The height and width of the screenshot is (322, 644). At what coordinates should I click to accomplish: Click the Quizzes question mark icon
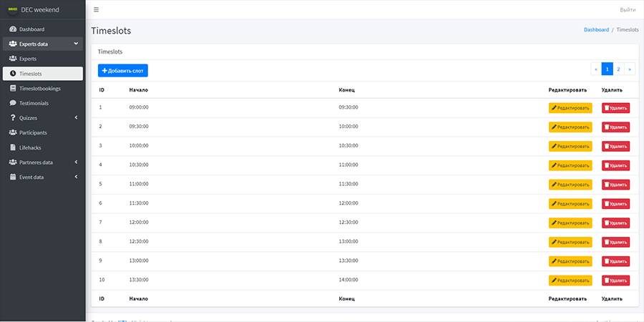pos(13,118)
